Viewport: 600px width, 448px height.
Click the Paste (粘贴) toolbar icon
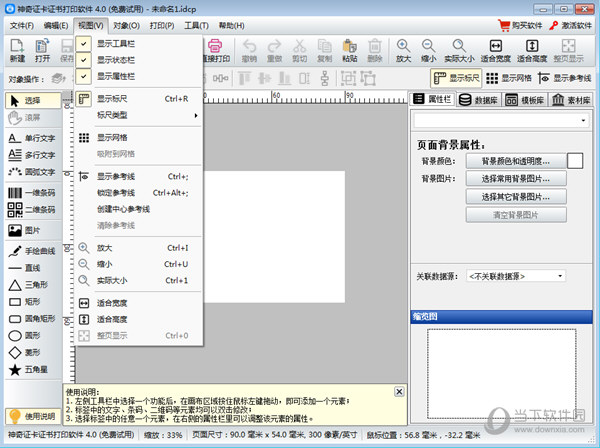(x=349, y=51)
